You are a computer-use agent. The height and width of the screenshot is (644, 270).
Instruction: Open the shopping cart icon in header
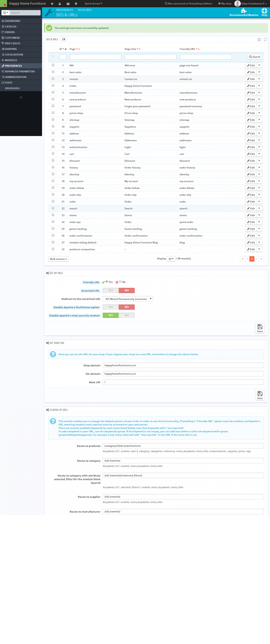52,4
